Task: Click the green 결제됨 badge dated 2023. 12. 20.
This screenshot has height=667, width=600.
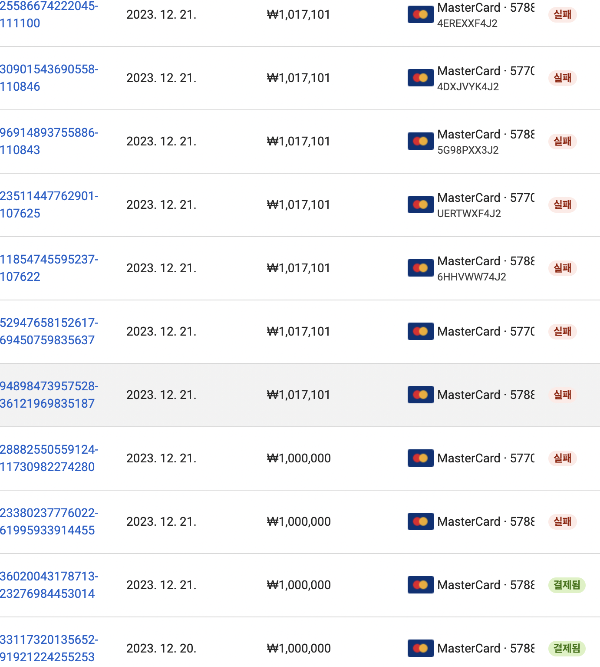Action: coord(566,648)
